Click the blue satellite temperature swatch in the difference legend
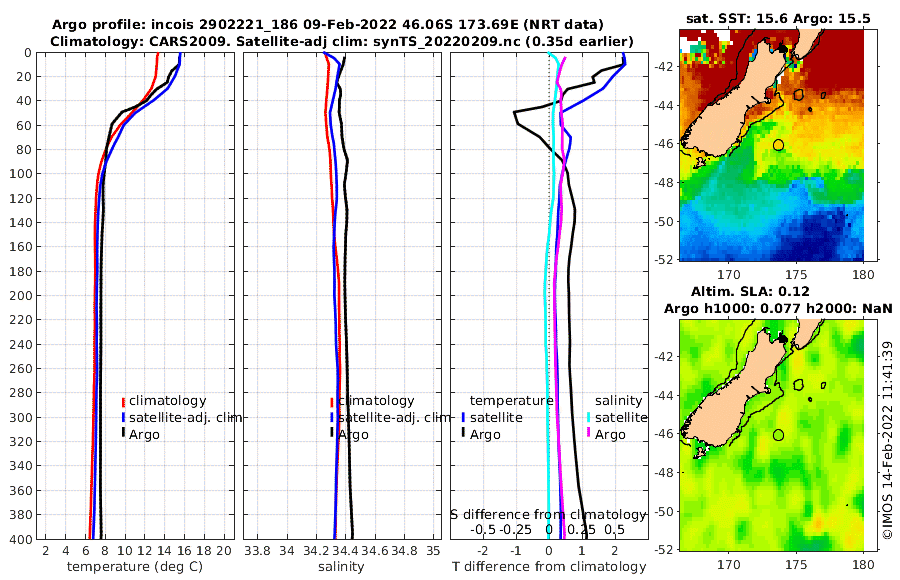The height and width of the screenshot is (580, 900). [463, 417]
